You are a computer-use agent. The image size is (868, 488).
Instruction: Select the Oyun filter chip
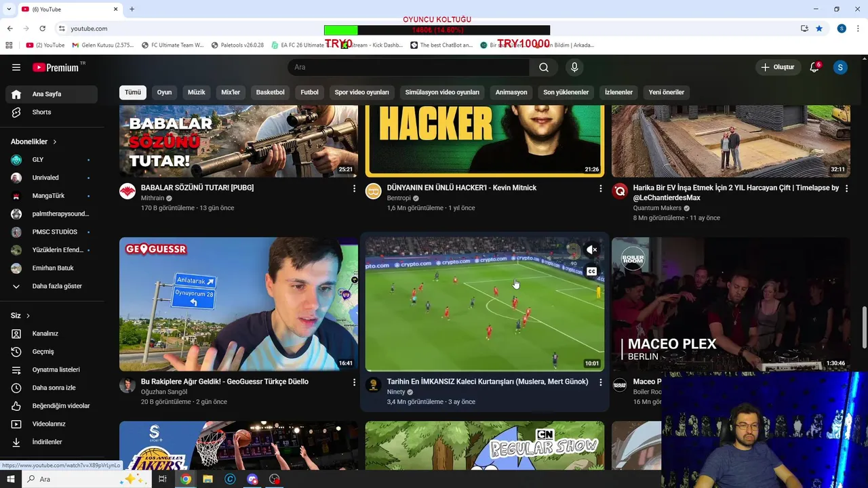[164, 92]
